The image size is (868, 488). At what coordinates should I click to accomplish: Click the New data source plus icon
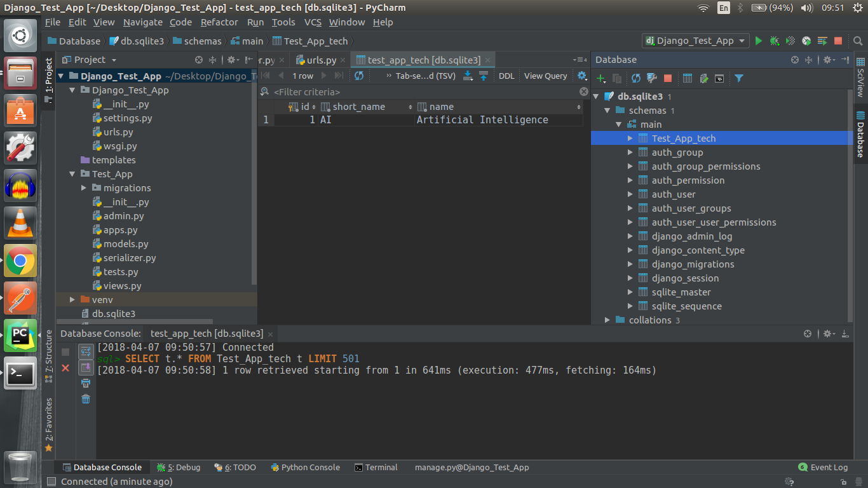(600, 78)
